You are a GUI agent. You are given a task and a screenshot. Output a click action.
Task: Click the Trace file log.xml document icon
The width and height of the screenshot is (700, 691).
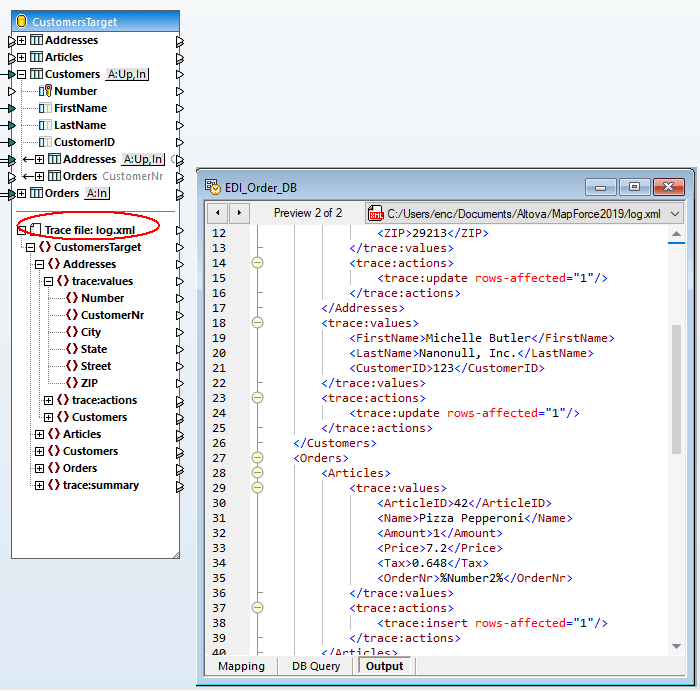click(35, 230)
